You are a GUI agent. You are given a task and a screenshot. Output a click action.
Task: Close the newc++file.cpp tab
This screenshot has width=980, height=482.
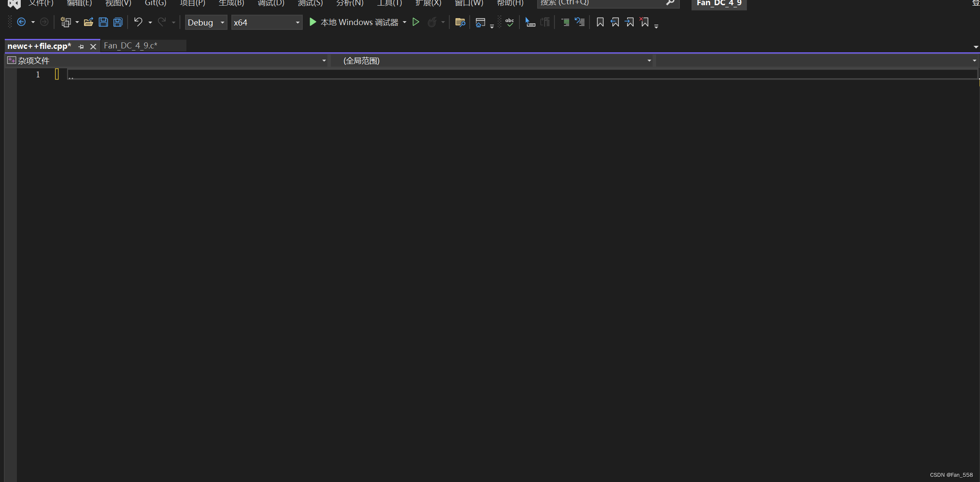(93, 46)
